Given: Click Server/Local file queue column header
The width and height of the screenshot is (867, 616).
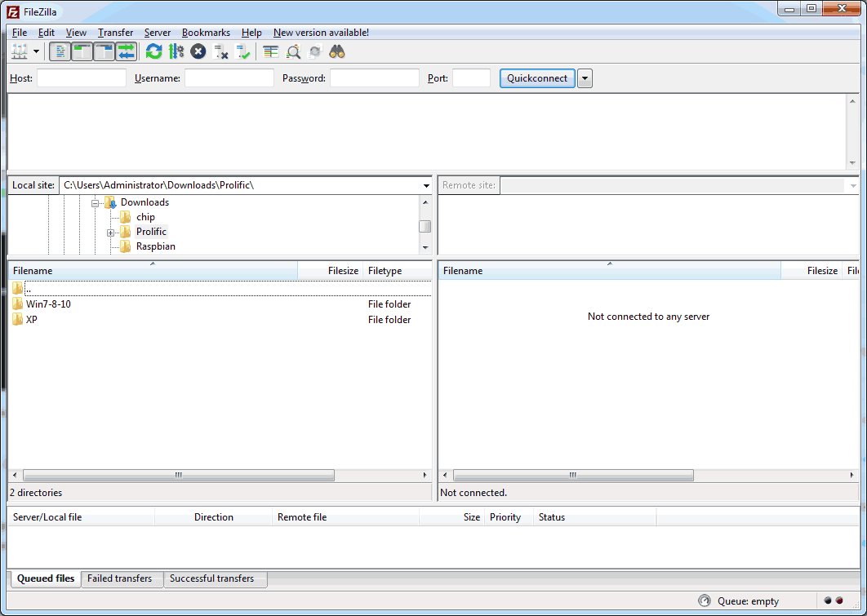Looking at the screenshot, I should click(x=82, y=517).
